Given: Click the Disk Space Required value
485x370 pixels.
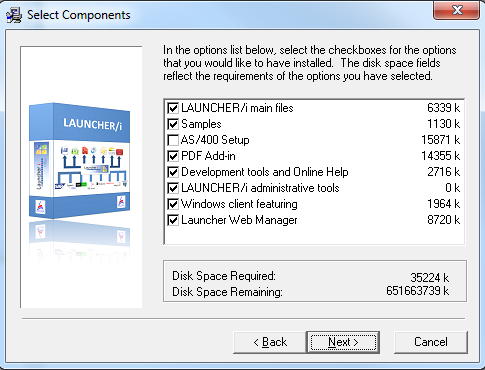Looking at the screenshot, I should click(429, 277).
